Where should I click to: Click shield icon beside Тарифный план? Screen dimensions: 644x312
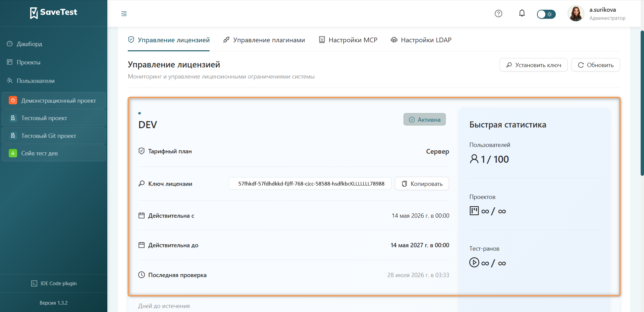[142, 151]
